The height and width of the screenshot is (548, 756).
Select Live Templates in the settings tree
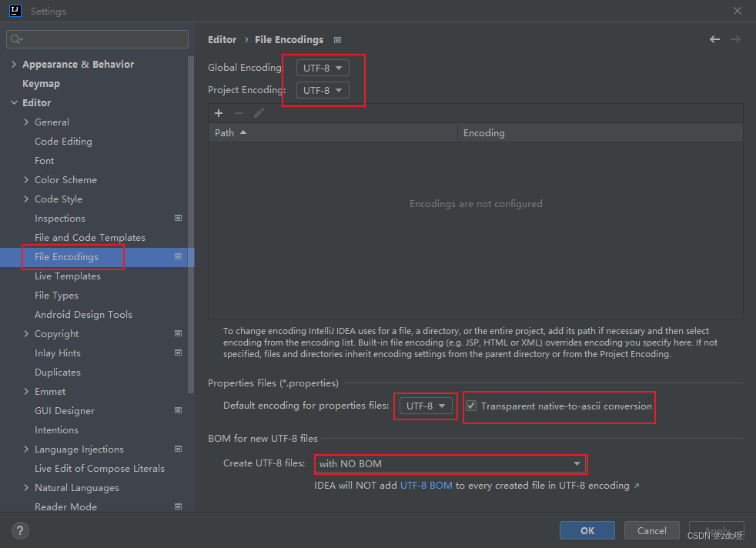pyautogui.click(x=68, y=276)
